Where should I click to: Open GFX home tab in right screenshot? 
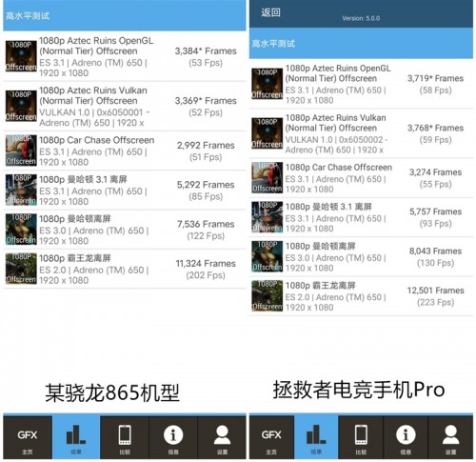pyautogui.click(x=271, y=438)
